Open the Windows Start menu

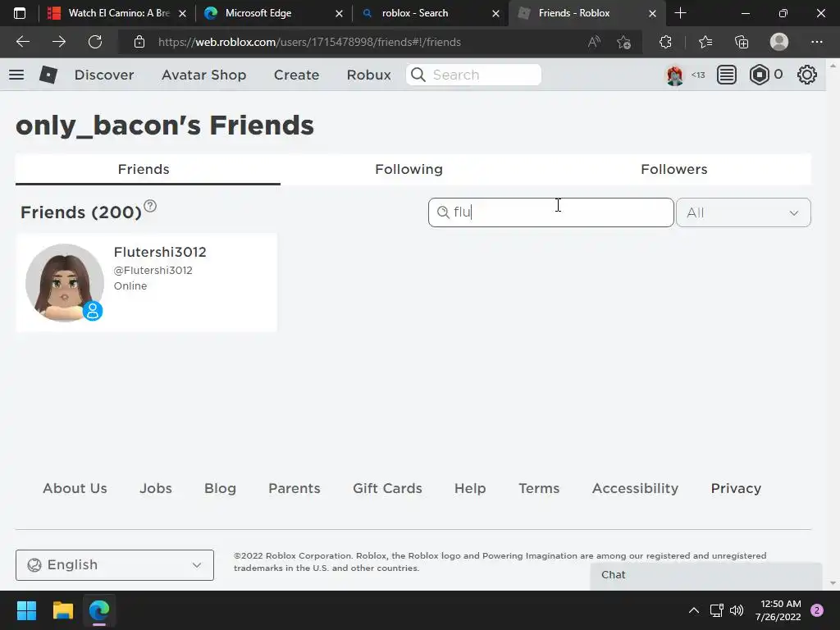click(x=26, y=610)
